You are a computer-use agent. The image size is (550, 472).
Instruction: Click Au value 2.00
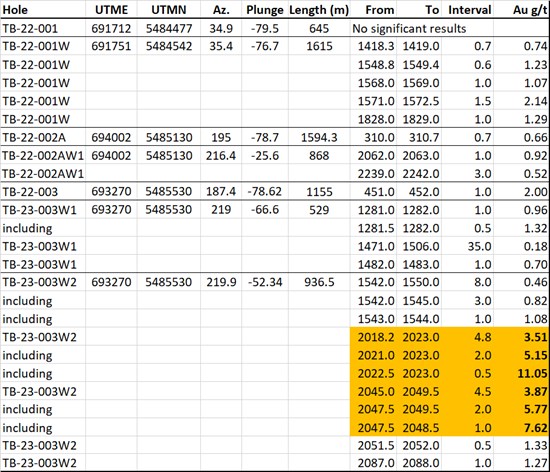click(536, 192)
